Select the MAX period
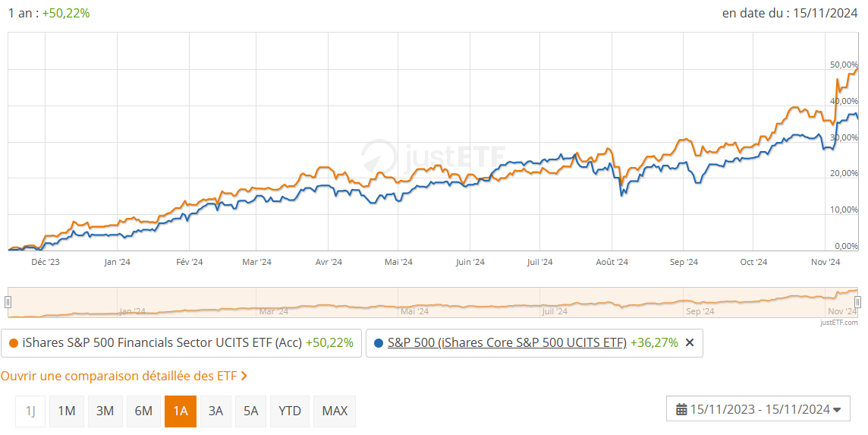Image resolution: width=868 pixels, height=435 pixels. pyautogui.click(x=335, y=411)
